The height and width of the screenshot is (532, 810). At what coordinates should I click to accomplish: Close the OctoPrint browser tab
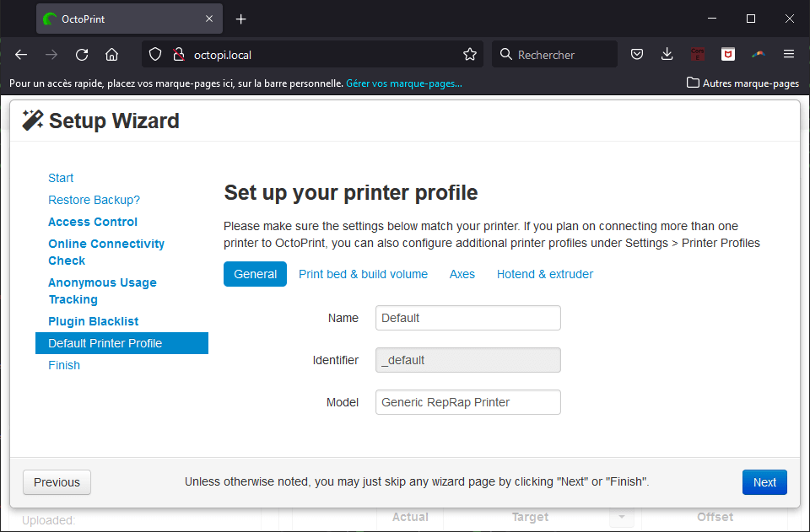point(209,19)
